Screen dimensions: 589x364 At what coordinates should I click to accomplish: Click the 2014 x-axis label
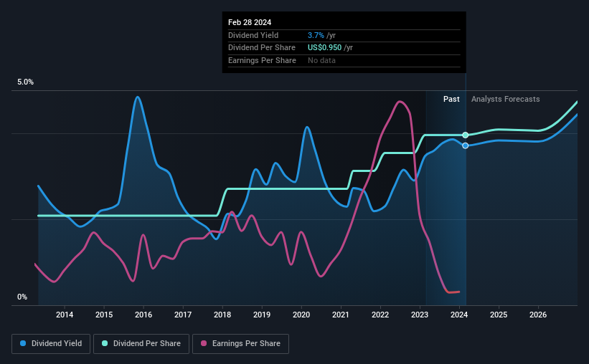(65, 315)
